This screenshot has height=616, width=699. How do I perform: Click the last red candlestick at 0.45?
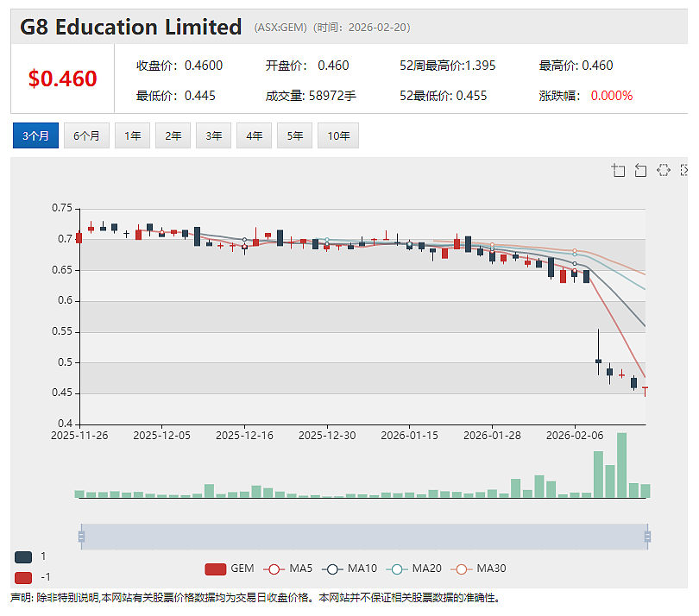(x=645, y=392)
